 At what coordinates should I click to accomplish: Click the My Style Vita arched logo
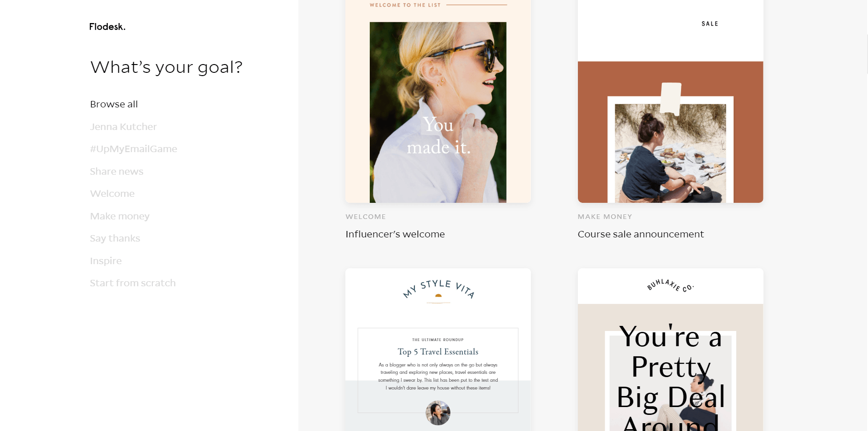[x=438, y=290]
